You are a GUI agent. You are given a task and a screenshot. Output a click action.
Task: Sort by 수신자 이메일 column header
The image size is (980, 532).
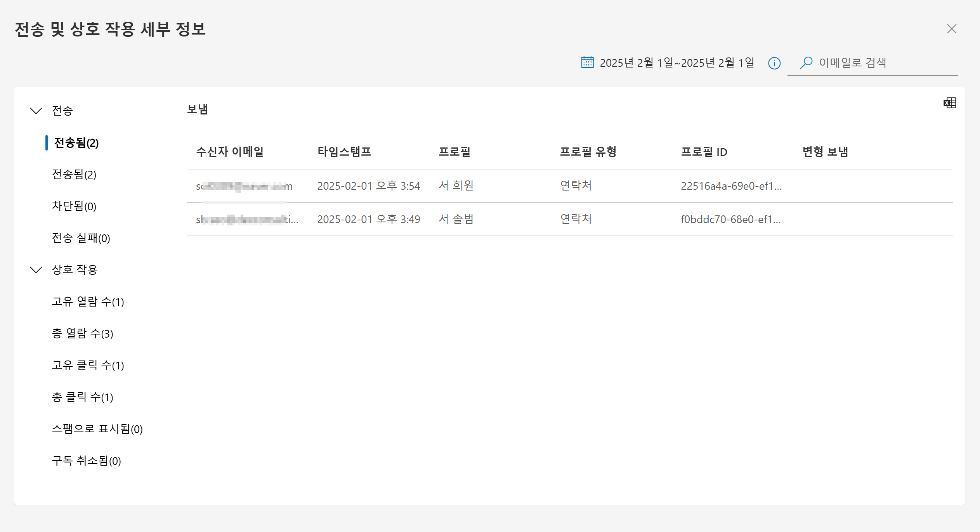[x=230, y=152]
